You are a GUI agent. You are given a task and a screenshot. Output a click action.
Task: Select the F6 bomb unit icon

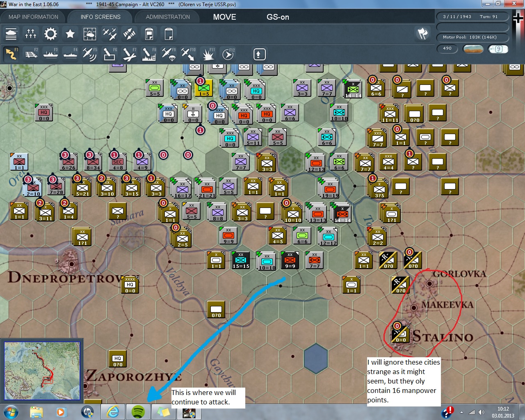(110, 54)
